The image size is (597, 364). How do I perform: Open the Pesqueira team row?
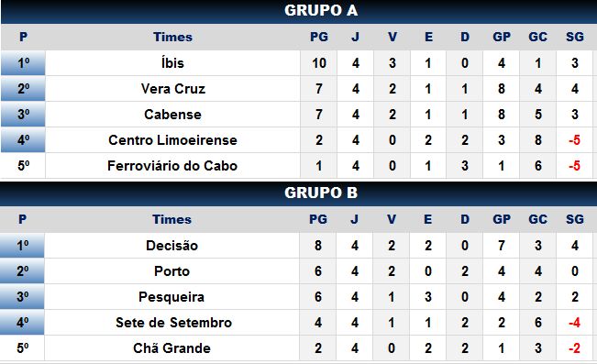point(299,296)
